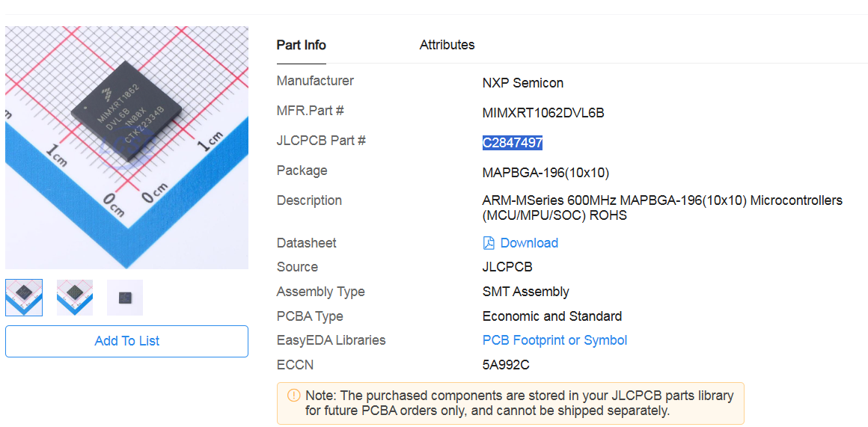Click the large chip product photo

click(x=126, y=147)
